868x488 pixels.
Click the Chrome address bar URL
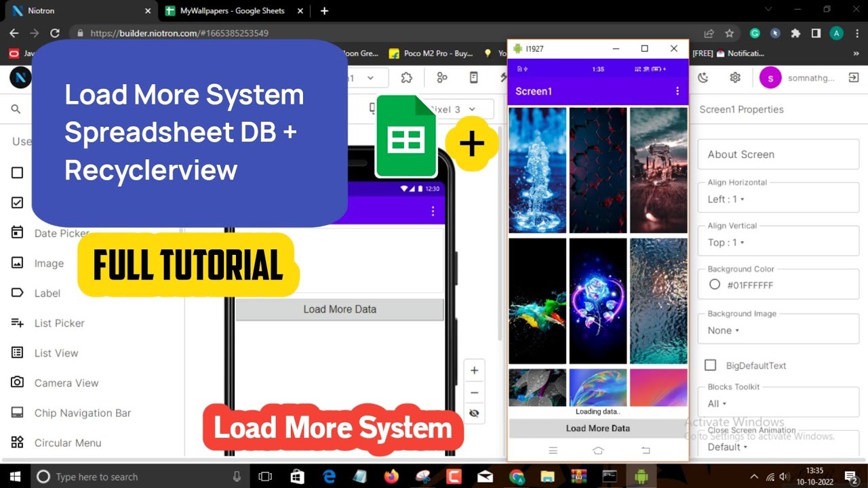pyautogui.click(x=179, y=33)
